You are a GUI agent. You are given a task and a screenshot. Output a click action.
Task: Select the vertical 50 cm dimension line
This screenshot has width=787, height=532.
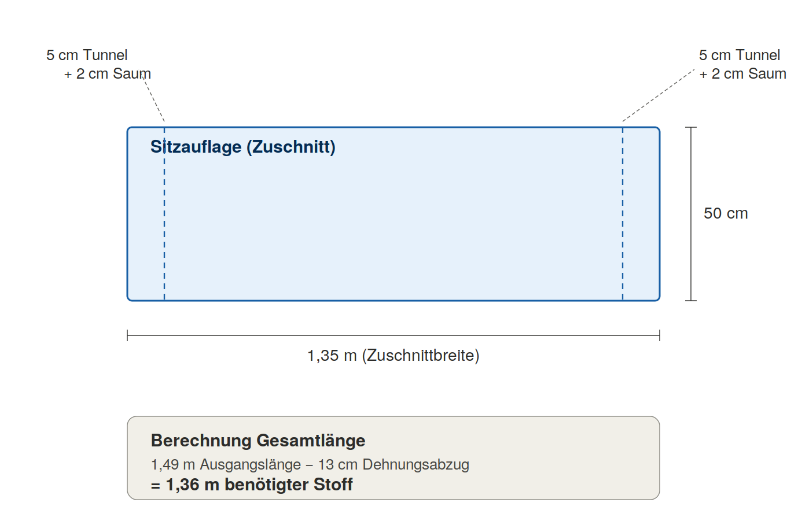[691, 214]
